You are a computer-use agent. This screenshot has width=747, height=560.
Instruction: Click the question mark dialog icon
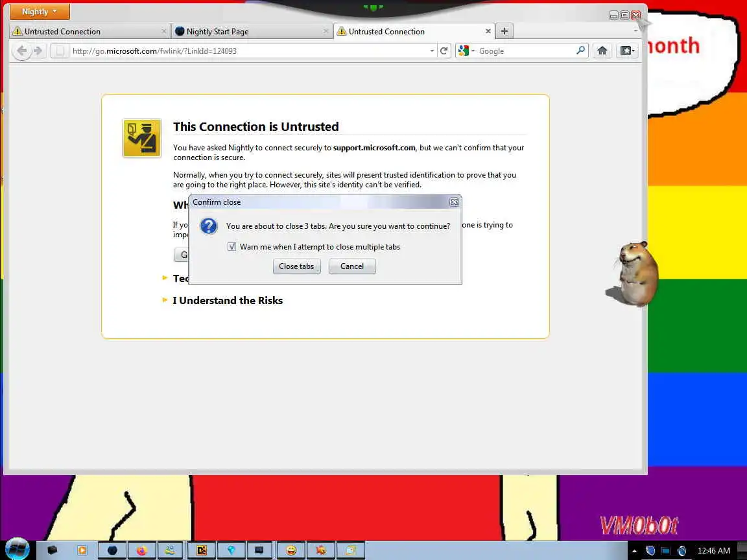209,226
